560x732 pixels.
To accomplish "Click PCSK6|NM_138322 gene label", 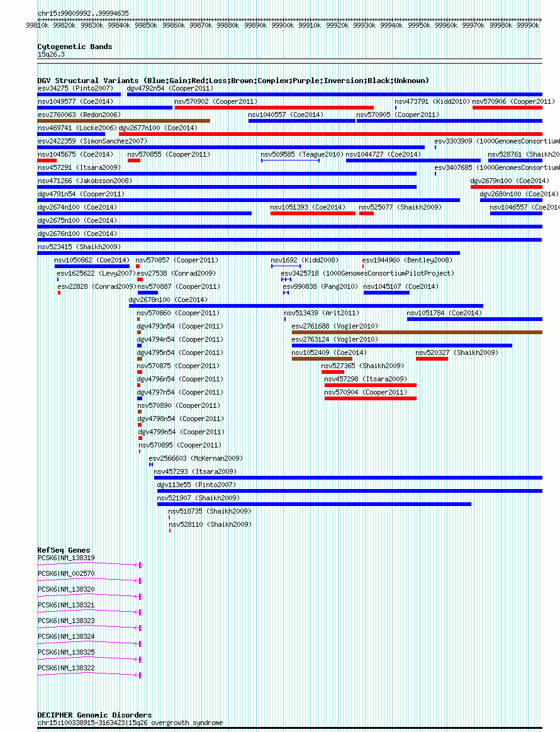I will coord(66,668).
